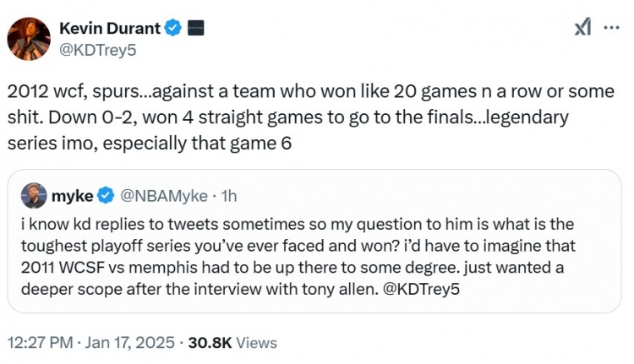Viewport: 634px width, 364px height.
Task: Click the myke display name
Action: 71,196
